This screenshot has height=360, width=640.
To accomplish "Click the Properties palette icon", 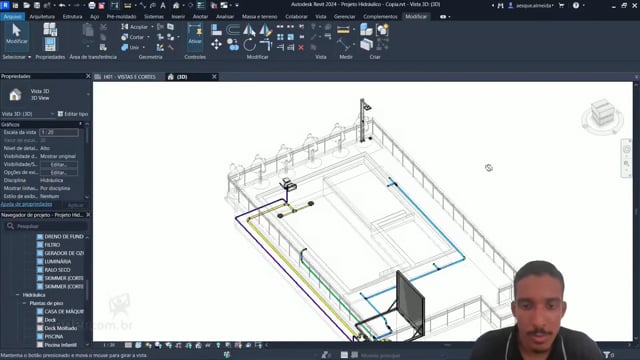I will (50, 44).
